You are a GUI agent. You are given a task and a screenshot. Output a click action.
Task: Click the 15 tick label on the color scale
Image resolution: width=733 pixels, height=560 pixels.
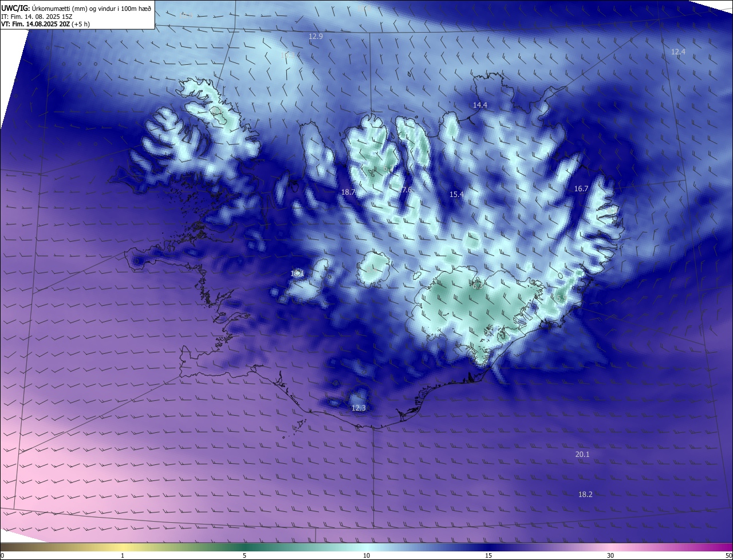(488, 555)
